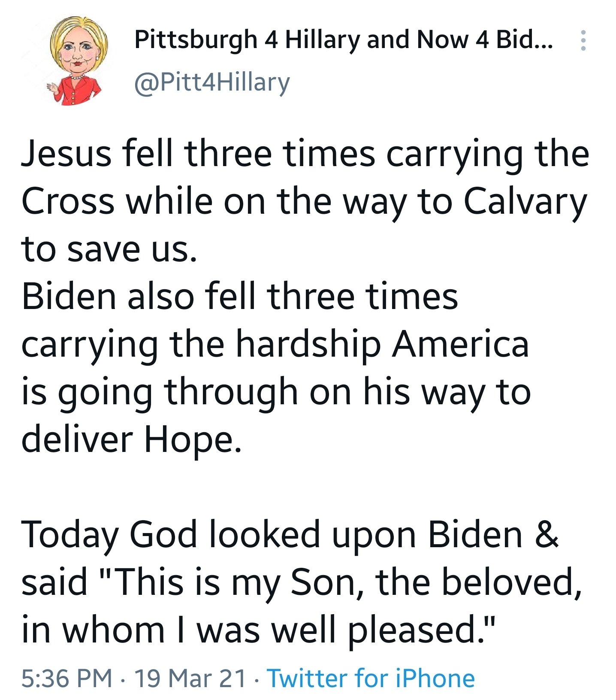
Task: Click the word "hardship" in the tweet
Action: tap(308, 344)
